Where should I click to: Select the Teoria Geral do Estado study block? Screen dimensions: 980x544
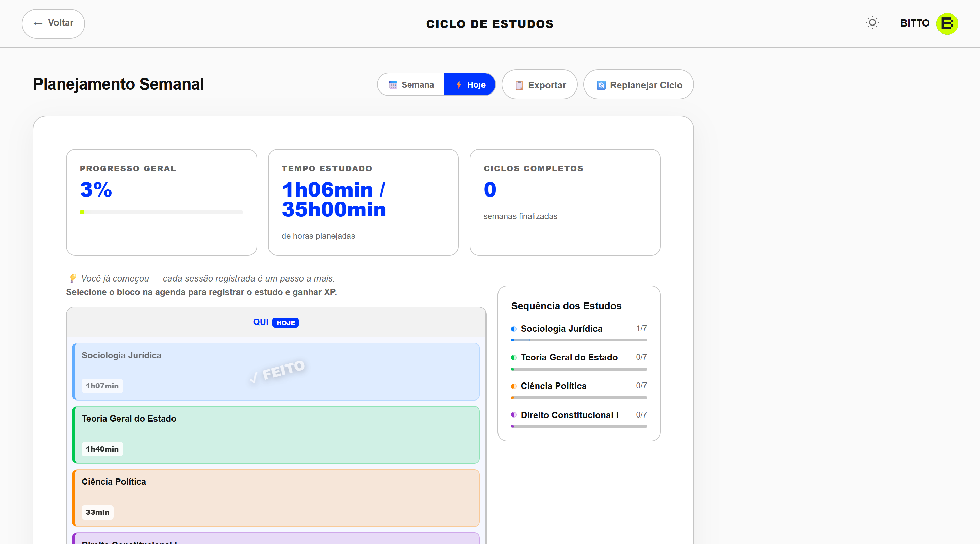click(276, 435)
